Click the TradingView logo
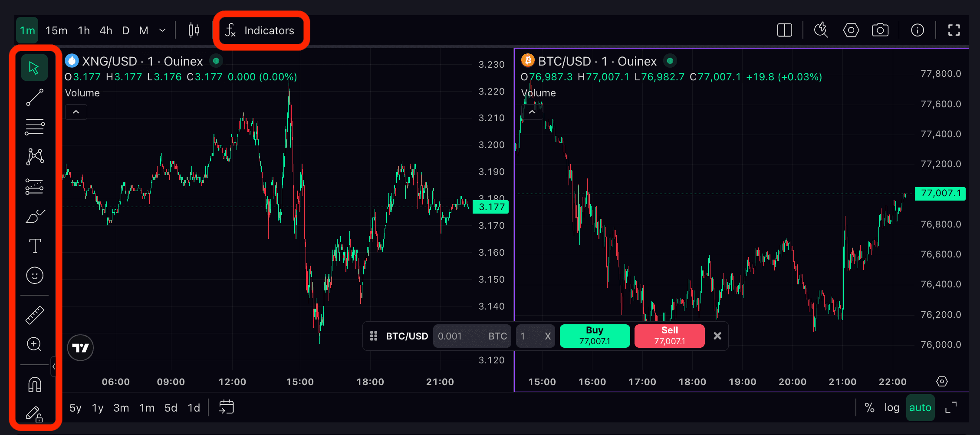 [x=80, y=348]
